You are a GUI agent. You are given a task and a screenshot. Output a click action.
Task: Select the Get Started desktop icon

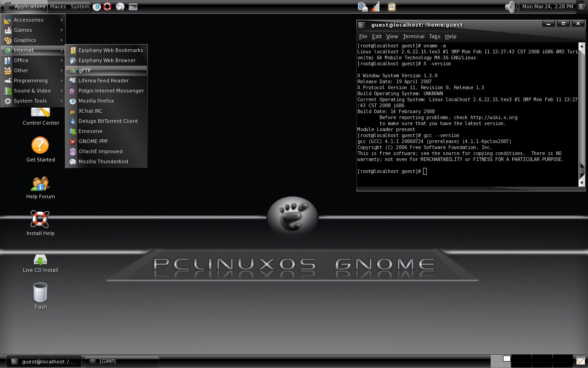[x=40, y=149]
